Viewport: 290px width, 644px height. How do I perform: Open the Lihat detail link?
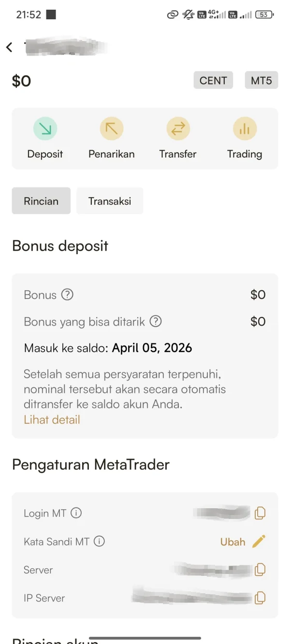point(52,419)
